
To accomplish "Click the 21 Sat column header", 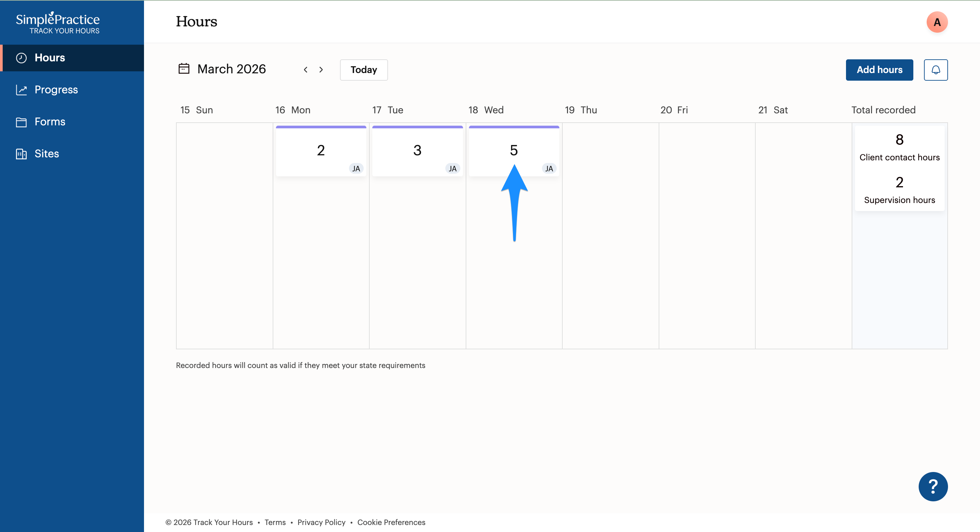I will click(x=773, y=110).
